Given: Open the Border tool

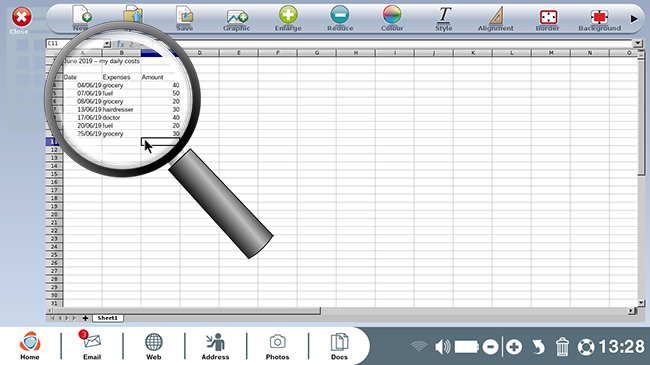Looking at the screenshot, I should tap(548, 19).
